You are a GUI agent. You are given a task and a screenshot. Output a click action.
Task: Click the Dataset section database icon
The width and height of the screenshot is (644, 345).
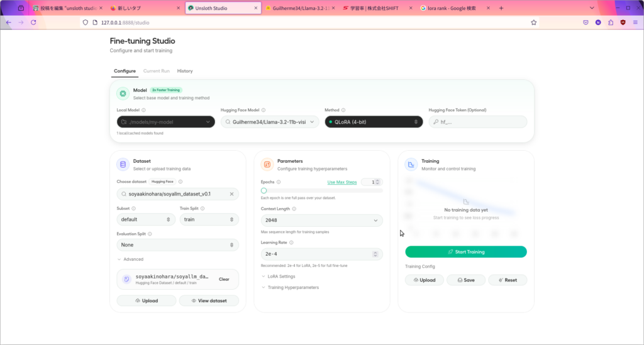[x=123, y=165]
